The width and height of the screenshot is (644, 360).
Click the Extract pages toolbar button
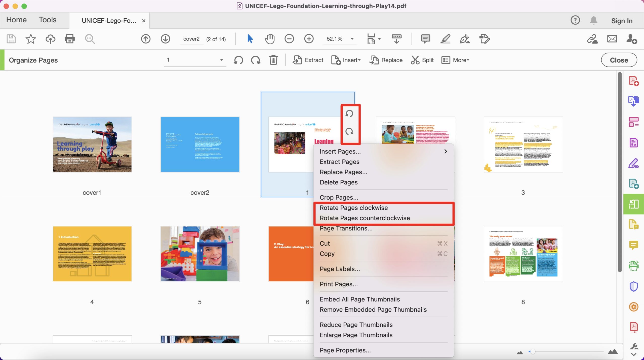click(308, 60)
